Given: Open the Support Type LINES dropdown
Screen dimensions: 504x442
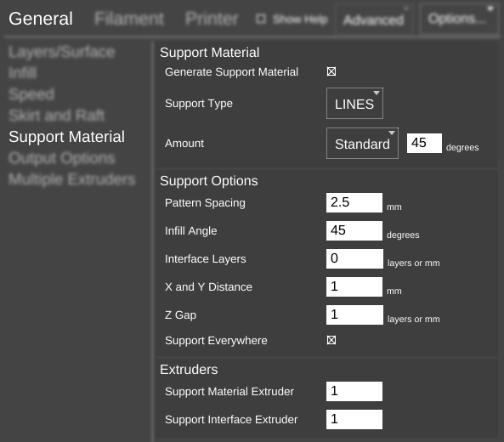Looking at the screenshot, I should coord(354,103).
